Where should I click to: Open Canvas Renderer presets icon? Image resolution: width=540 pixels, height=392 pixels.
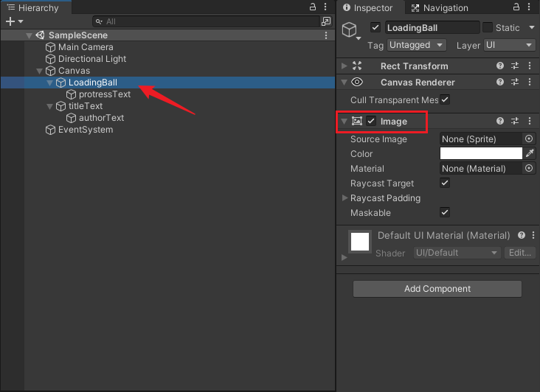pyautogui.click(x=515, y=82)
